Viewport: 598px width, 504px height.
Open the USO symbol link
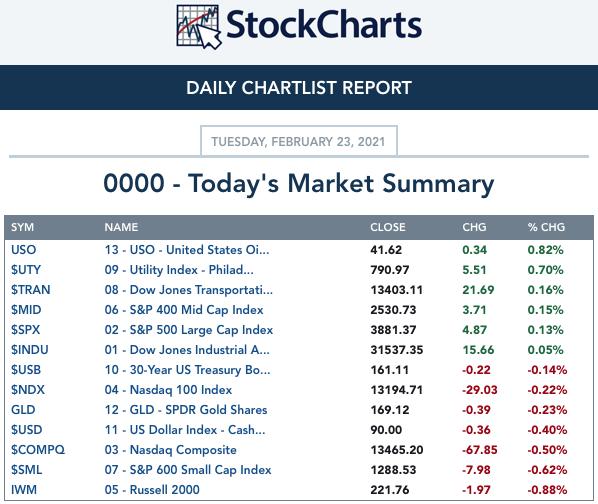coord(23,250)
